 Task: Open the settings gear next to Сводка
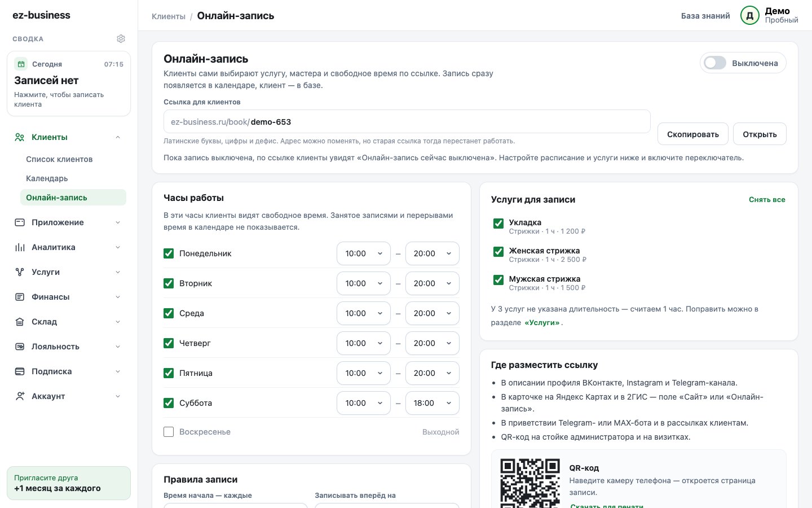click(121, 39)
